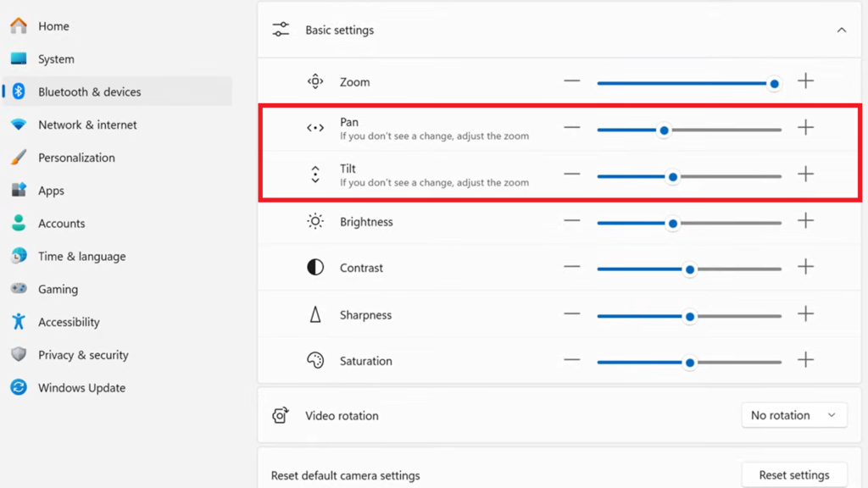Viewport: 868px width, 488px height.
Task: Open Time & language settings
Action: coord(81,257)
